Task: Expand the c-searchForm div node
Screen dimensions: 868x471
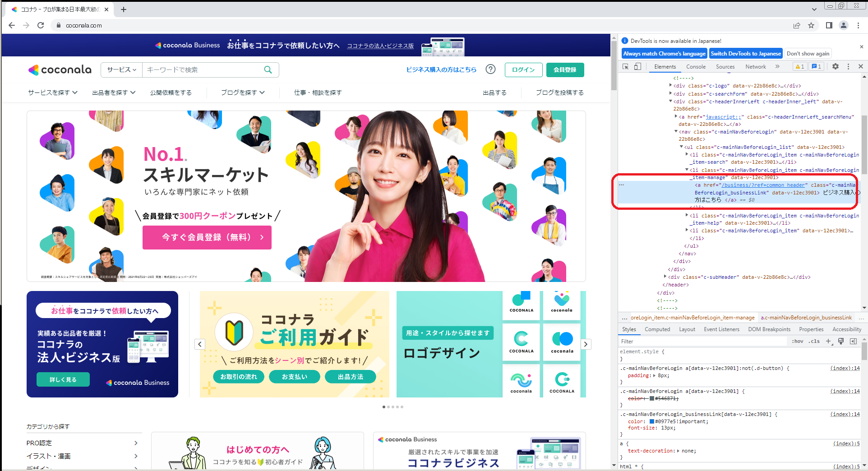Action: [670, 93]
